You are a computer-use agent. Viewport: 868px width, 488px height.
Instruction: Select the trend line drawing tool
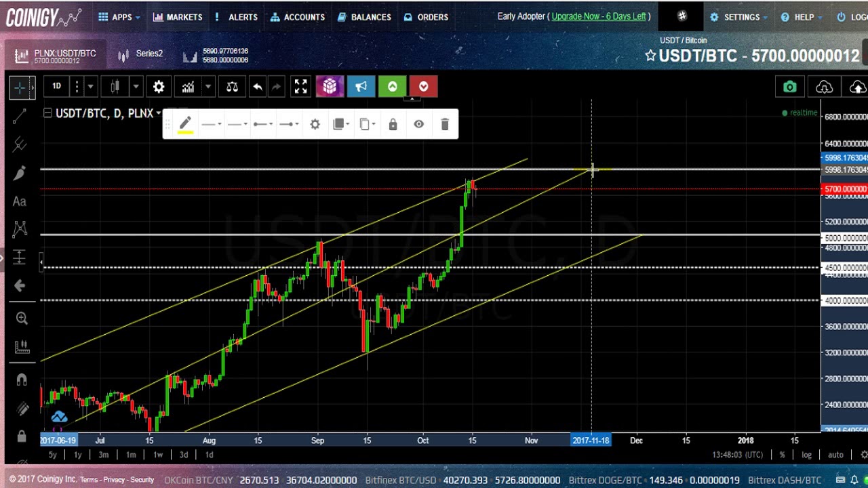[19, 116]
